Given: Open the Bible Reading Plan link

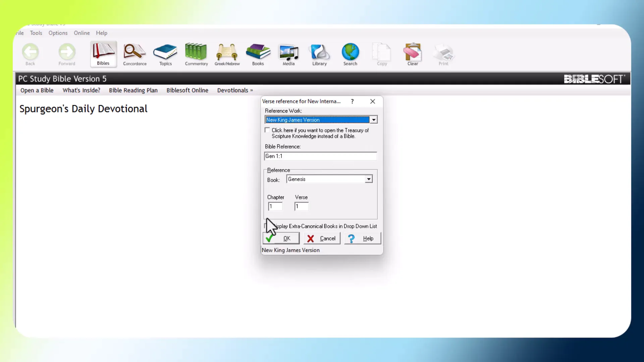Looking at the screenshot, I should pos(133,90).
